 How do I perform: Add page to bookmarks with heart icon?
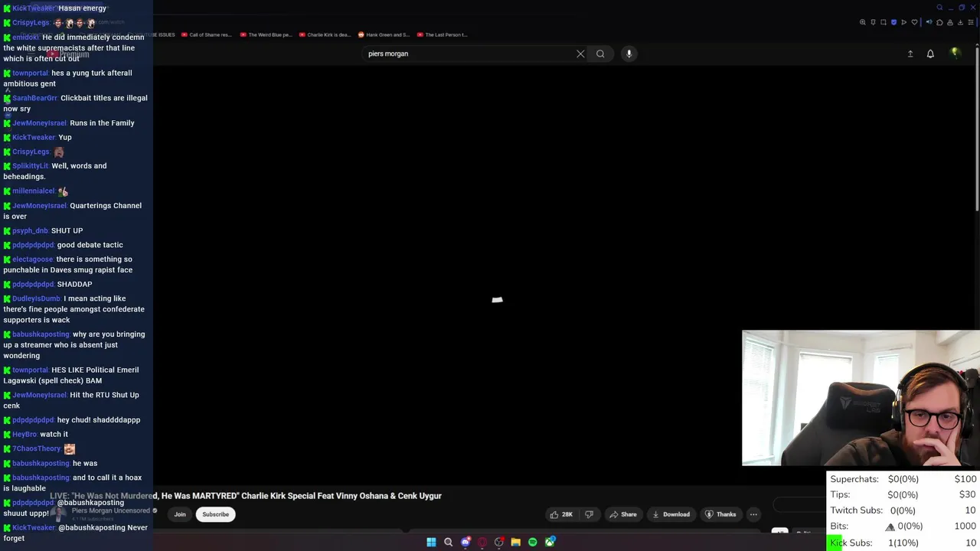click(914, 22)
